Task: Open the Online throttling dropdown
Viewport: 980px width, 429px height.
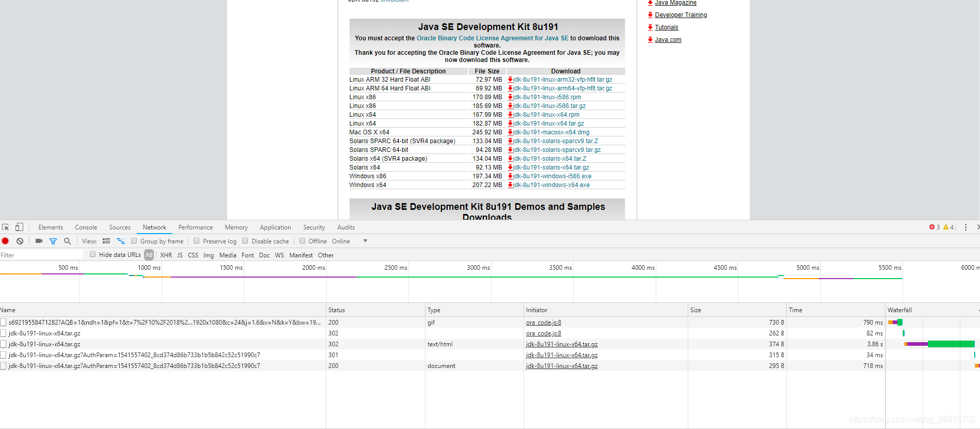Action: coord(350,241)
